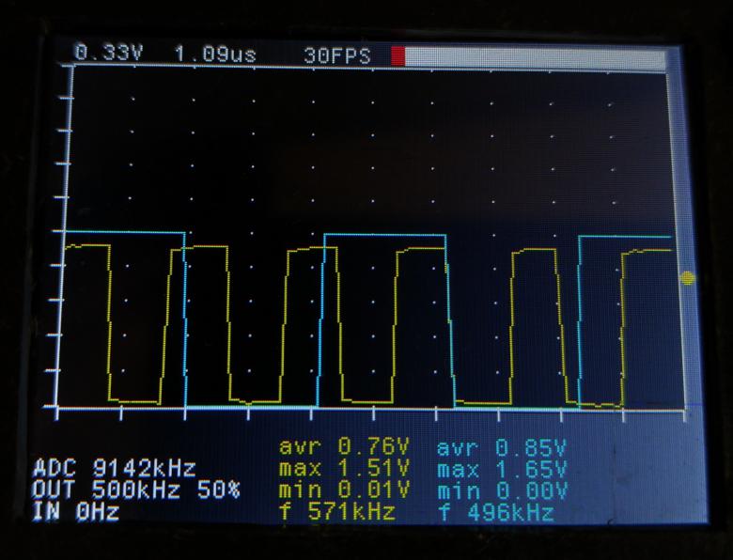
Task: Select the 1.09us time base readout
Action: pyautogui.click(x=215, y=54)
